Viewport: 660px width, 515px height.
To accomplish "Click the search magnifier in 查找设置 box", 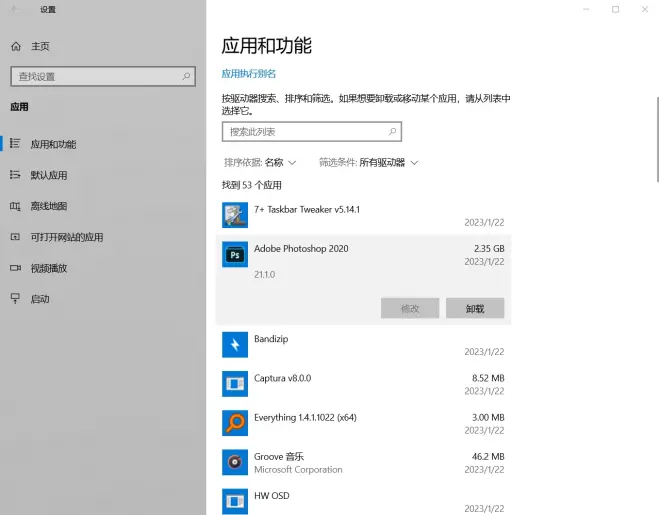I will (186, 76).
